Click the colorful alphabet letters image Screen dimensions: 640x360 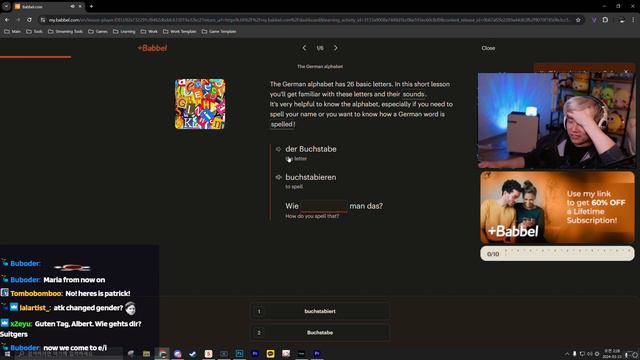[200, 104]
